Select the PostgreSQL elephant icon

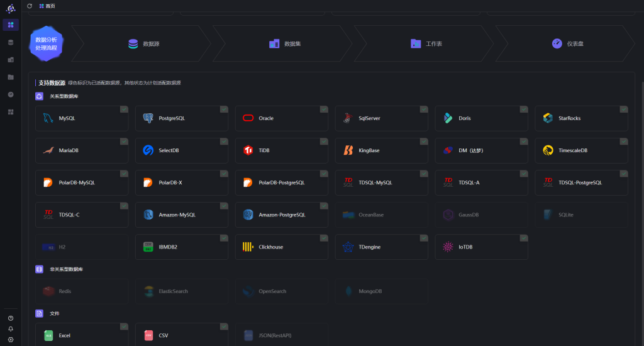tap(148, 118)
